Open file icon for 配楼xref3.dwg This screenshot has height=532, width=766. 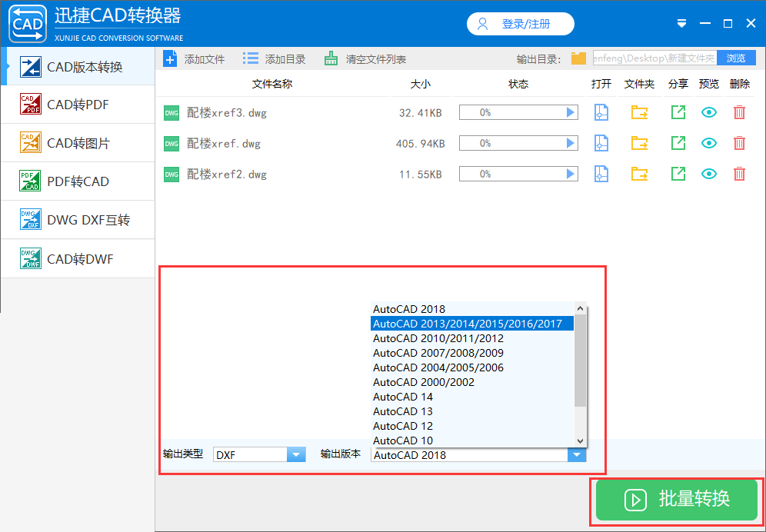tap(601, 112)
